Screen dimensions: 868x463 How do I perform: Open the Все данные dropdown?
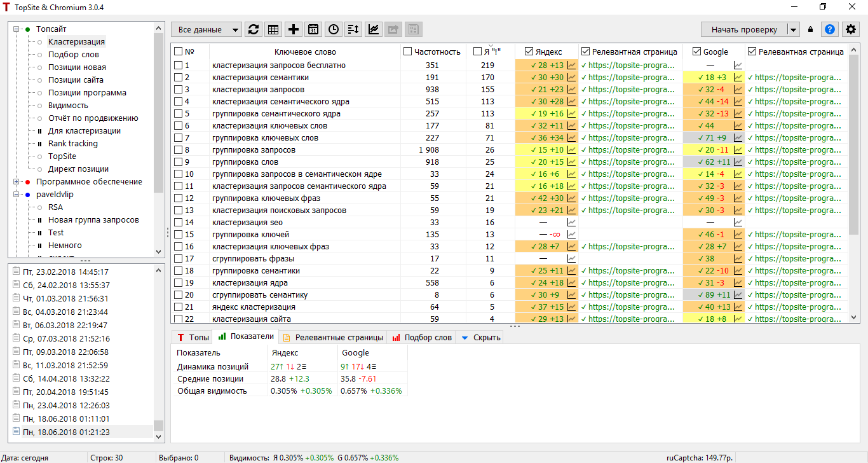click(x=207, y=29)
